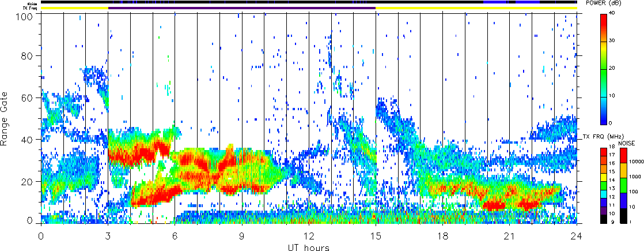Pick the green band of POWER colorbar
644x251 pixels.
tap(604, 76)
